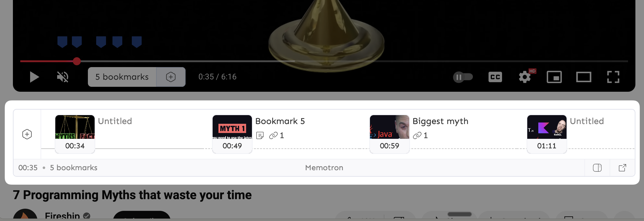Jump to first bookmark marker on timeline

coord(62,42)
